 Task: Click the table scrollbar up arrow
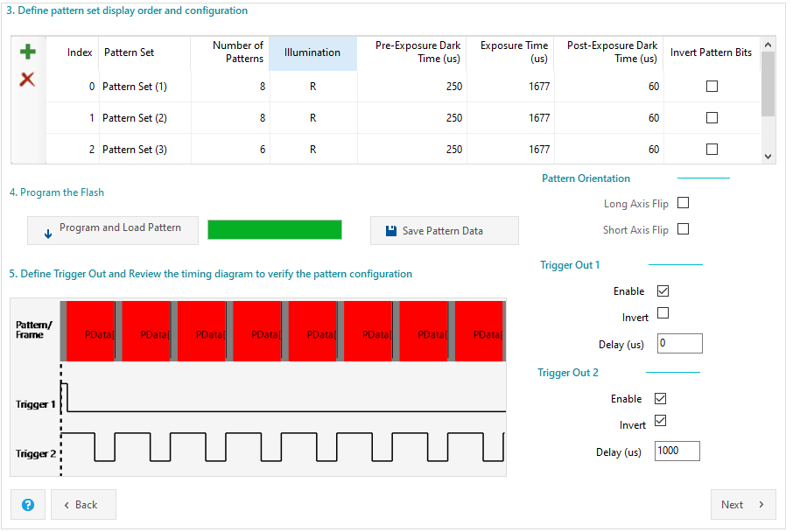click(x=768, y=45)
